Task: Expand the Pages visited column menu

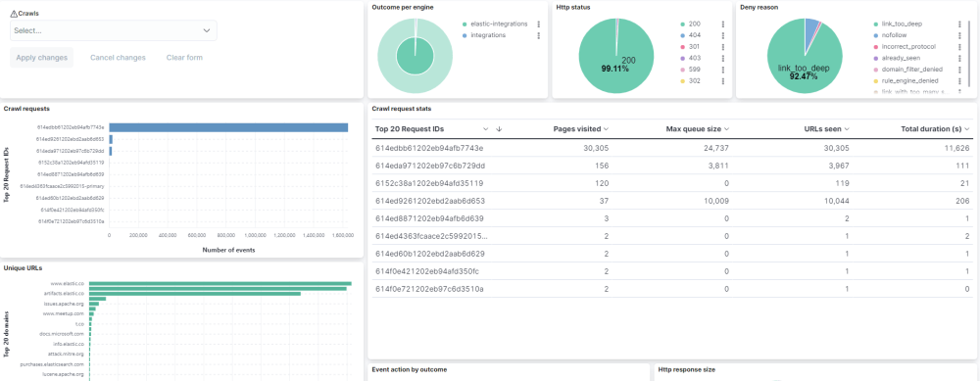Action: click(x=606, y=129)
